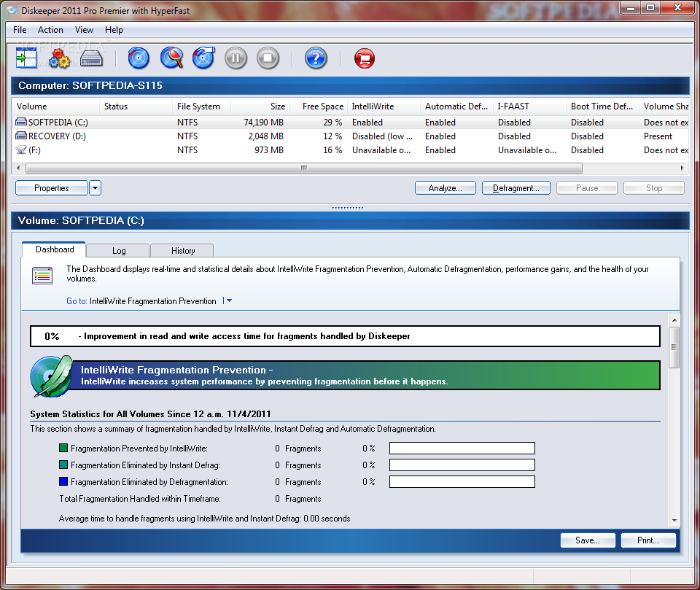700x590 pixels.
Task: Click the dashboard scroll down arrow
Action: (674, 520)
